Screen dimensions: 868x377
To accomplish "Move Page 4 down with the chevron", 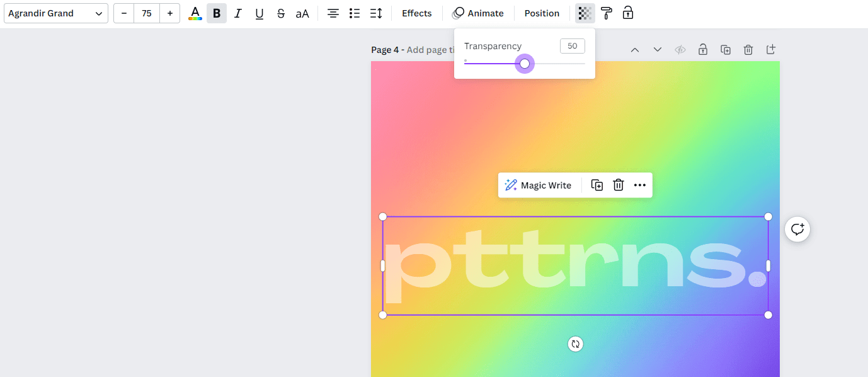I will (x=657, y=49).
